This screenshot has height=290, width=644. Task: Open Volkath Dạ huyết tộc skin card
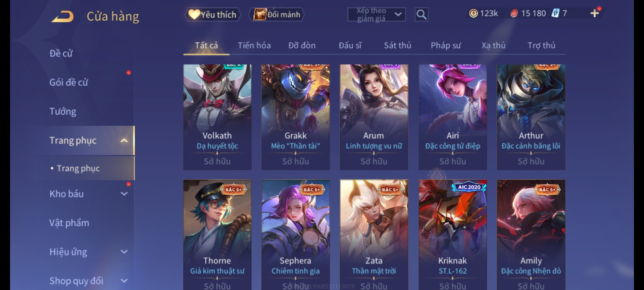217,117
